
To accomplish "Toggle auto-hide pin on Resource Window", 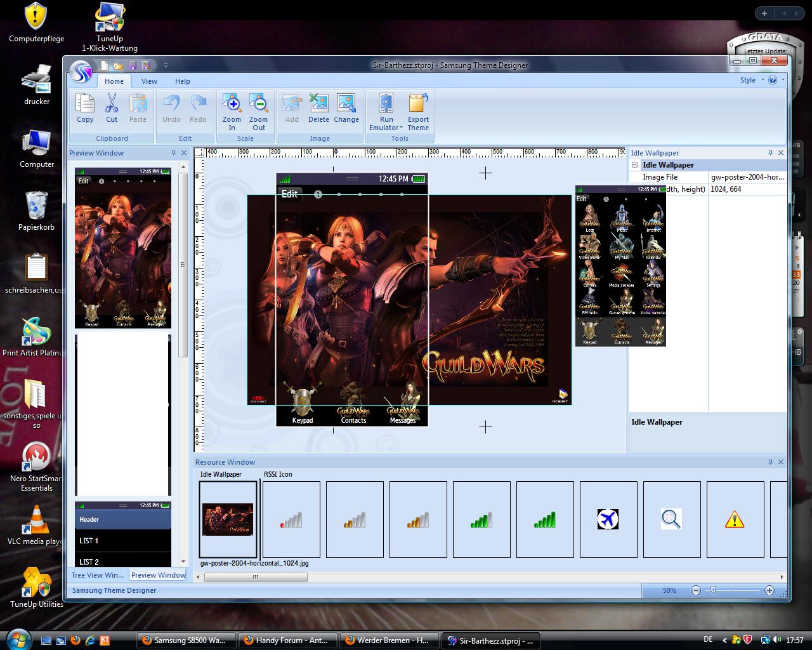I will pyautogui.click(x=770, y=462).
